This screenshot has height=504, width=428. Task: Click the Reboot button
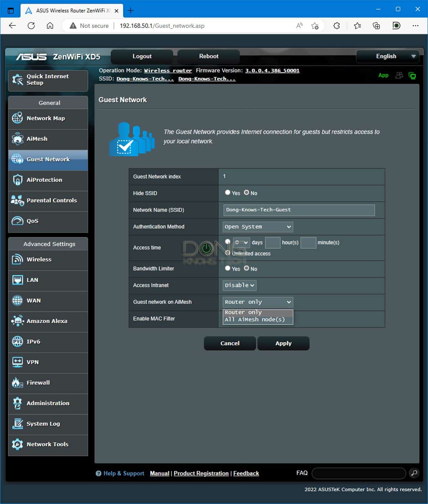209,56
